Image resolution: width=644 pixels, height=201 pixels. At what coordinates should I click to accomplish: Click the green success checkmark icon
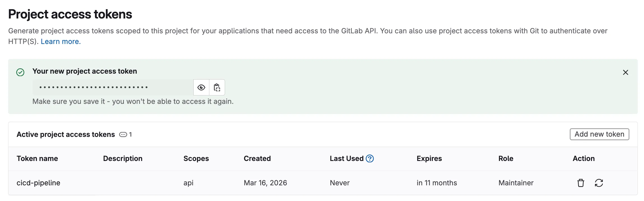pyautogui.click(x=20, y=73)
